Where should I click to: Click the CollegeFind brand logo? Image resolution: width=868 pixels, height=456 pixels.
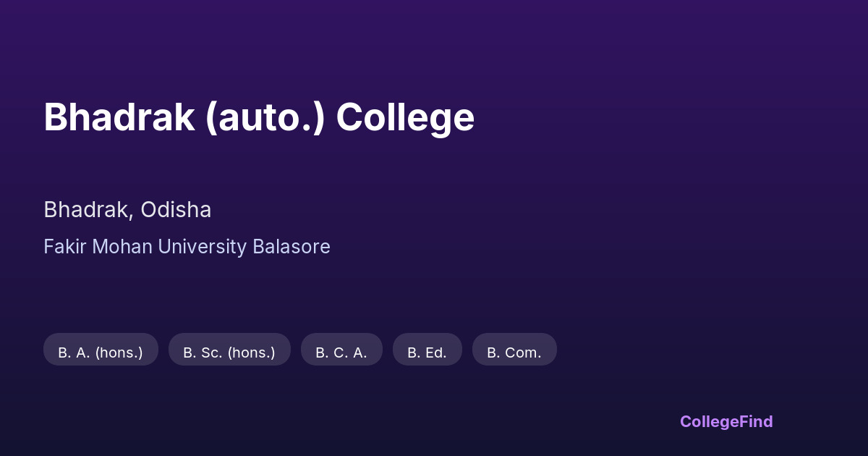(x=726, y=421)
